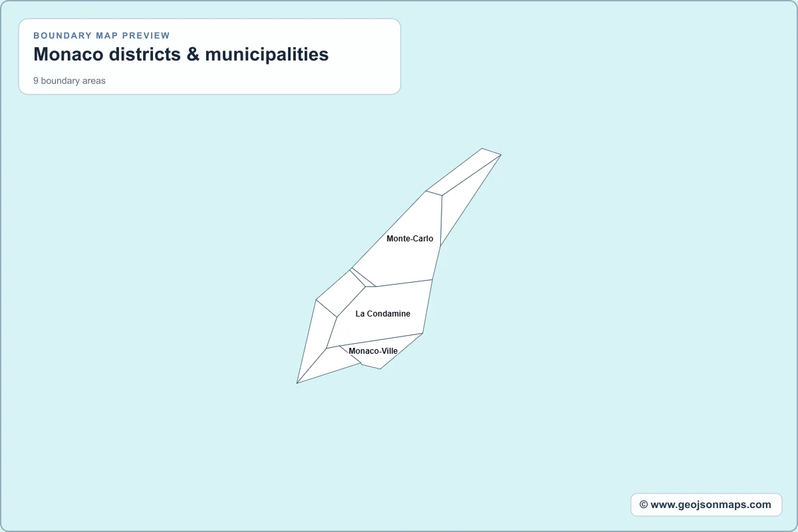798x532 pixels.
Task: Select the '9 boundary areas' text
Action: point(69,81)
